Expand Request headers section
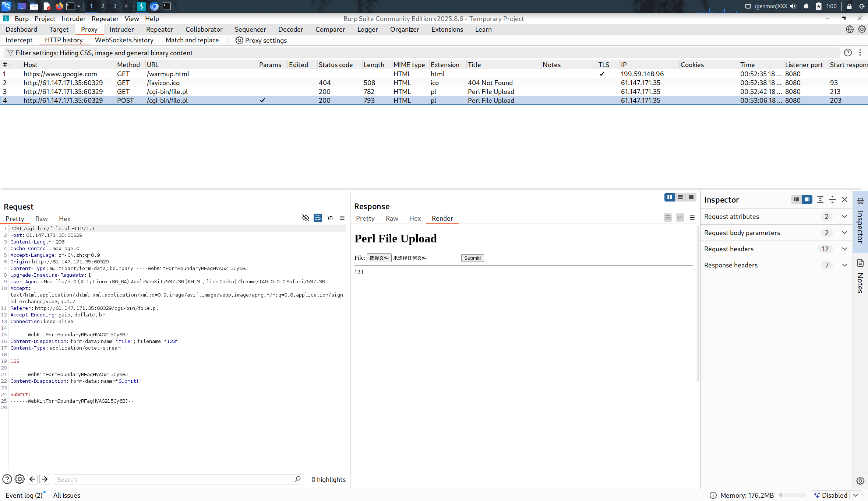Screen dimensions: 868x501 pos(844,249)
